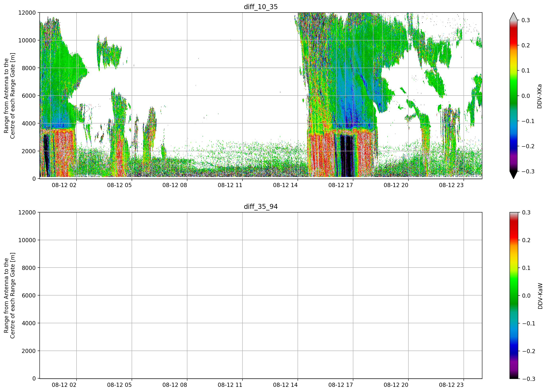Click 08-12 17 under the diff_10_35 plot
The height and width of the screenshot is (392, 547).
tap(341, 185)
